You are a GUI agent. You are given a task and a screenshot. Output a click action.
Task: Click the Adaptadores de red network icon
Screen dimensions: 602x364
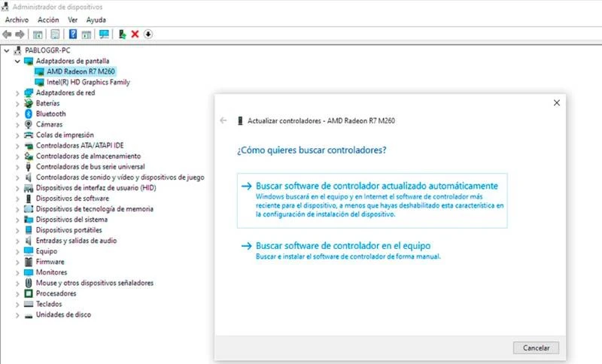click(29, 93)
